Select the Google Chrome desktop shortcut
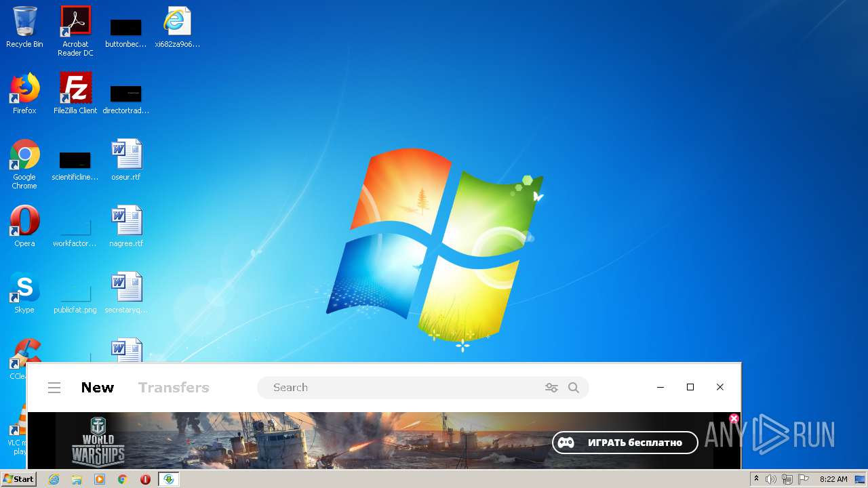868x488 pixels. (24, 164)
